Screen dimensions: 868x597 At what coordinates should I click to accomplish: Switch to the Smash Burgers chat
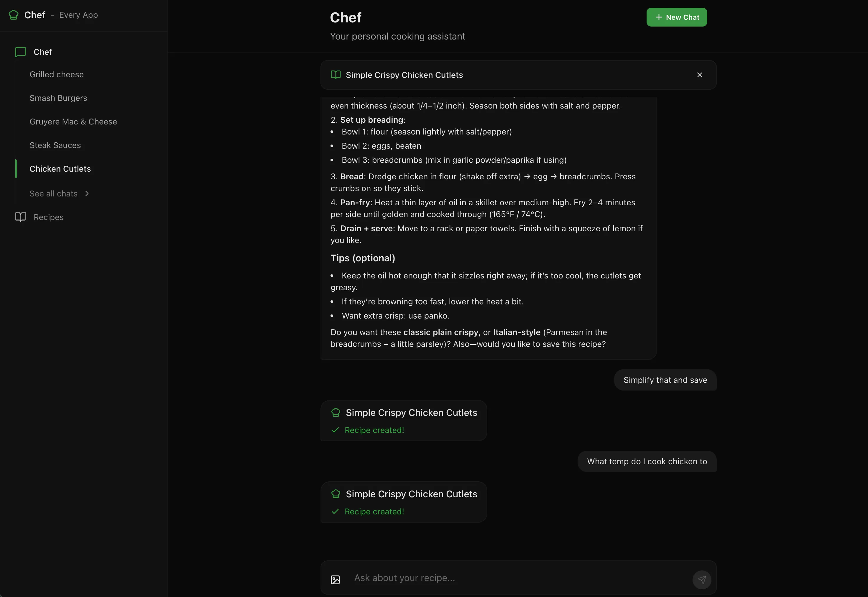tap(58, 98)
